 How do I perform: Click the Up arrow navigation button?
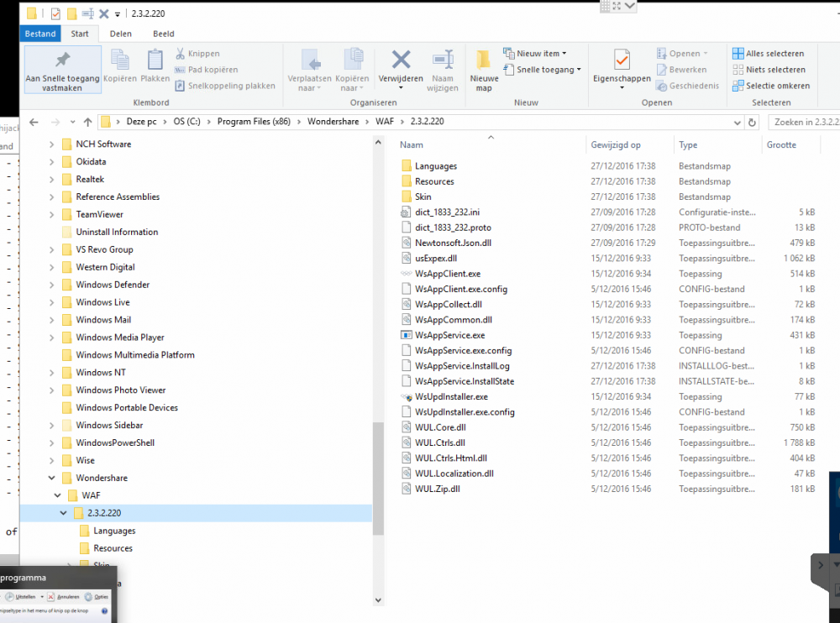(87, 122)
